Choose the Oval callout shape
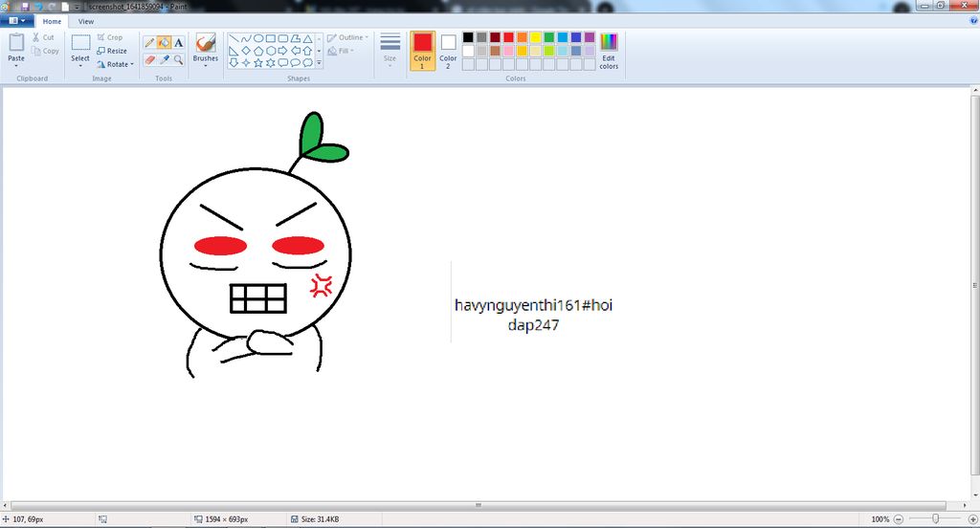 click(295, 63)
